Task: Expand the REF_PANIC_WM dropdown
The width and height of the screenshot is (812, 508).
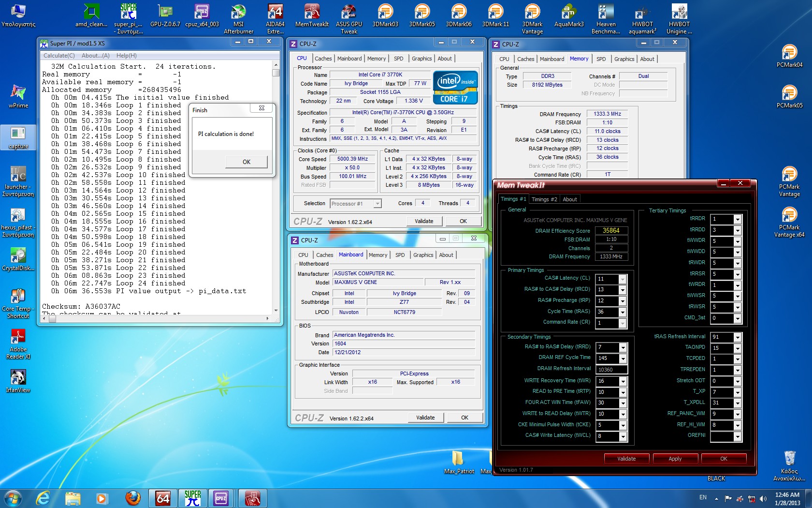Action: 738,414
